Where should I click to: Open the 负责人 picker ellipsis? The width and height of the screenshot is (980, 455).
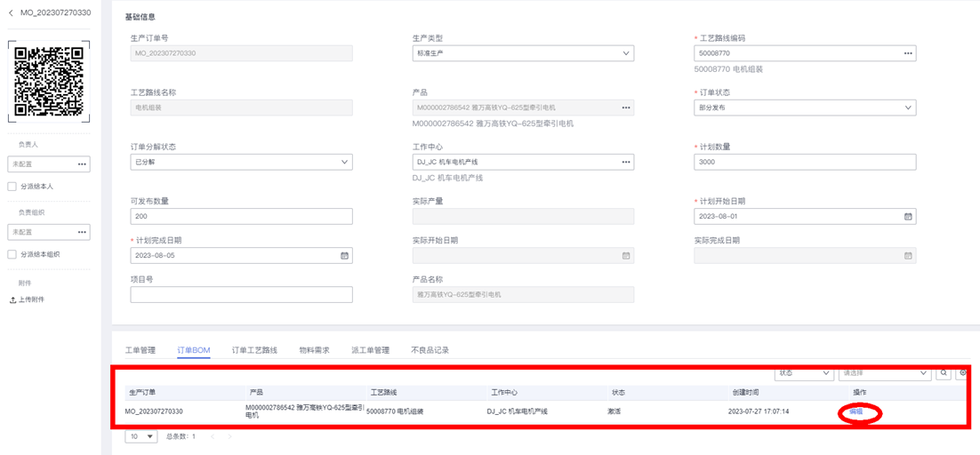pyautogui.click(x=82, y=164)
